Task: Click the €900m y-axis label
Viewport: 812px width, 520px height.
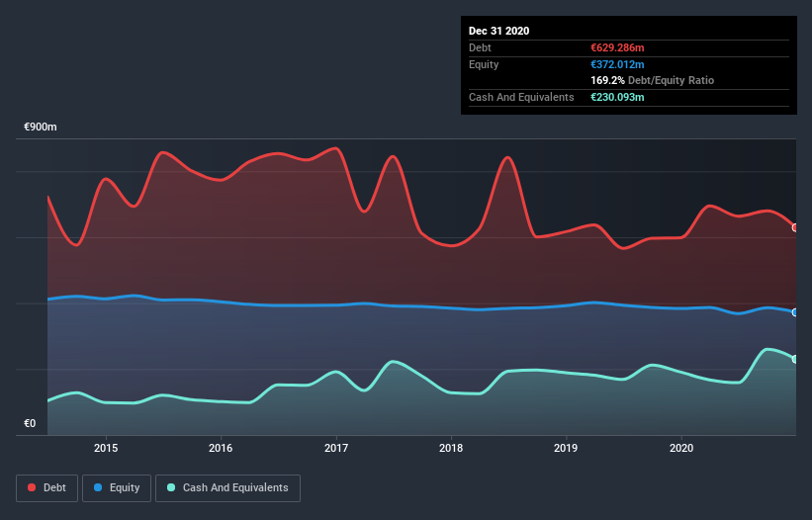Action: 41,127
